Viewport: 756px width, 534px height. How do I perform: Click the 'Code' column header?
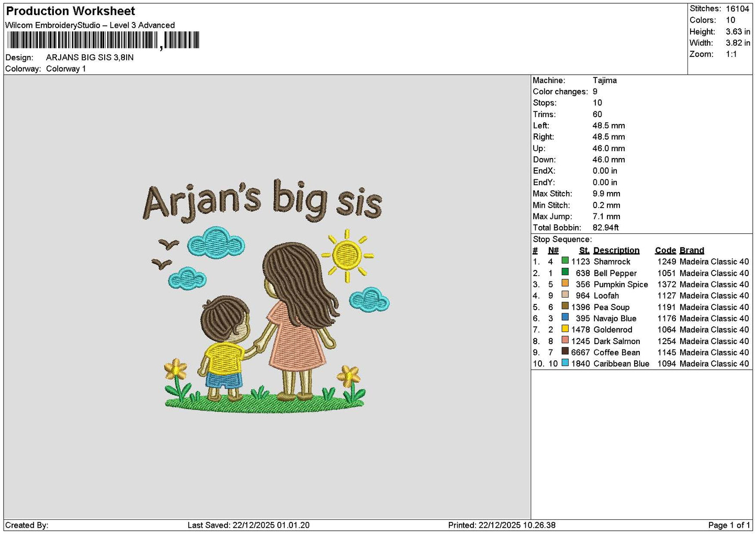tap(665, 251)
